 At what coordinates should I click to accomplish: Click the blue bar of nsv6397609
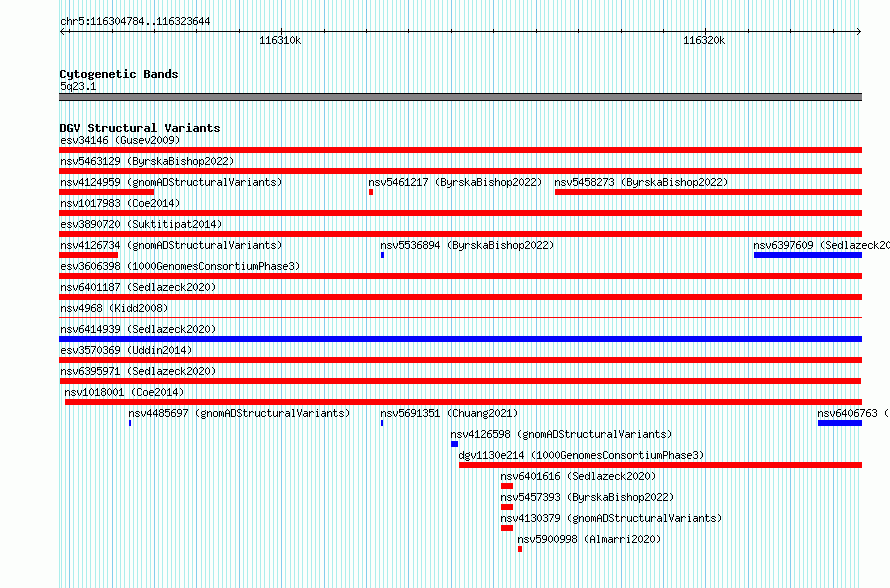pos(808,255)
